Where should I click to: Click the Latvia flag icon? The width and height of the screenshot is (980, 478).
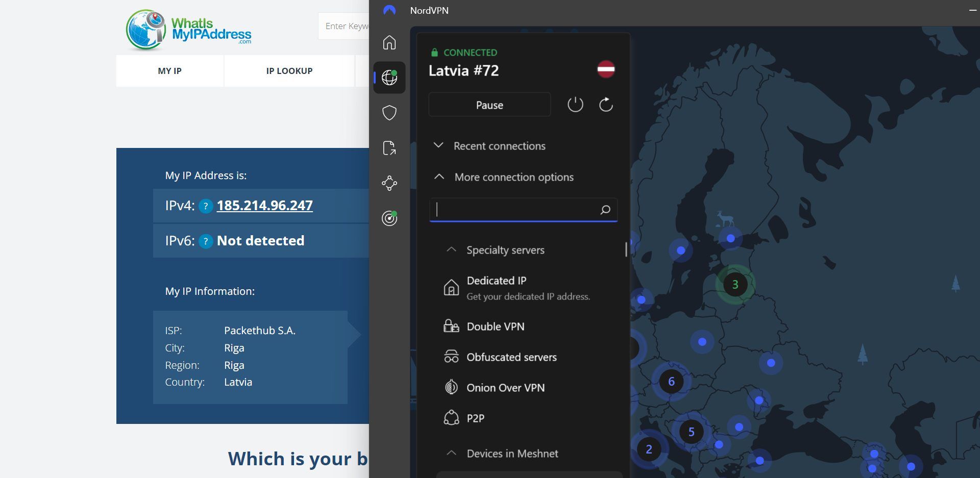coord(606,69)
